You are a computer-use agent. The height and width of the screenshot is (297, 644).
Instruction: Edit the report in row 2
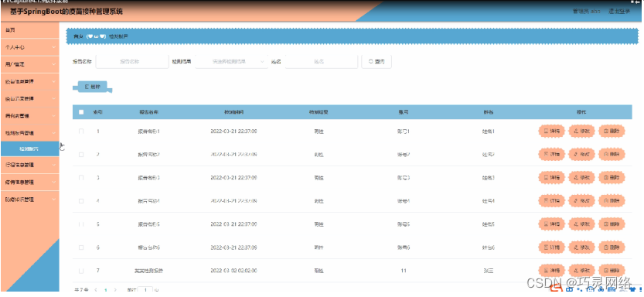(582, 155)
